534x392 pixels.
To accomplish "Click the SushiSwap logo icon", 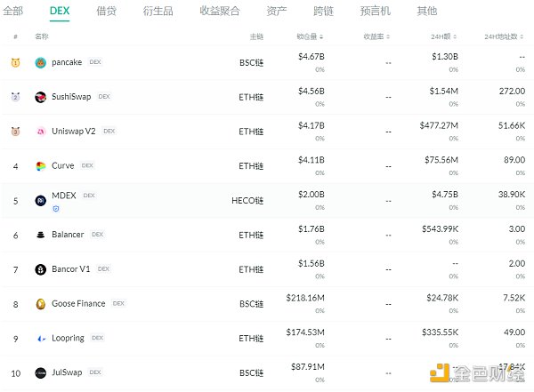I will coord(41,97).
